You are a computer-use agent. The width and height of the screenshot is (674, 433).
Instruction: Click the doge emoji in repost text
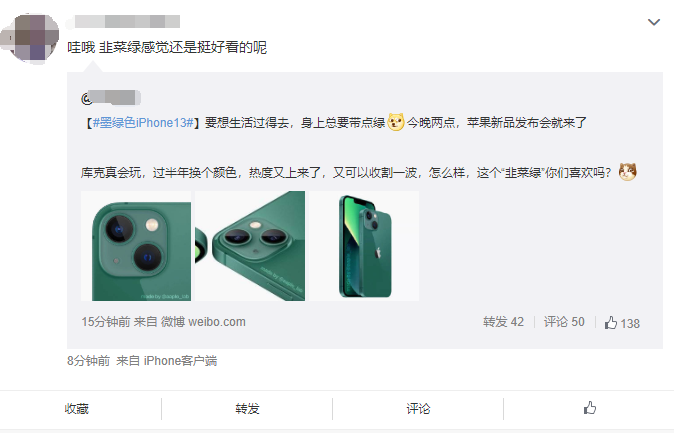(x=396, y=122)
